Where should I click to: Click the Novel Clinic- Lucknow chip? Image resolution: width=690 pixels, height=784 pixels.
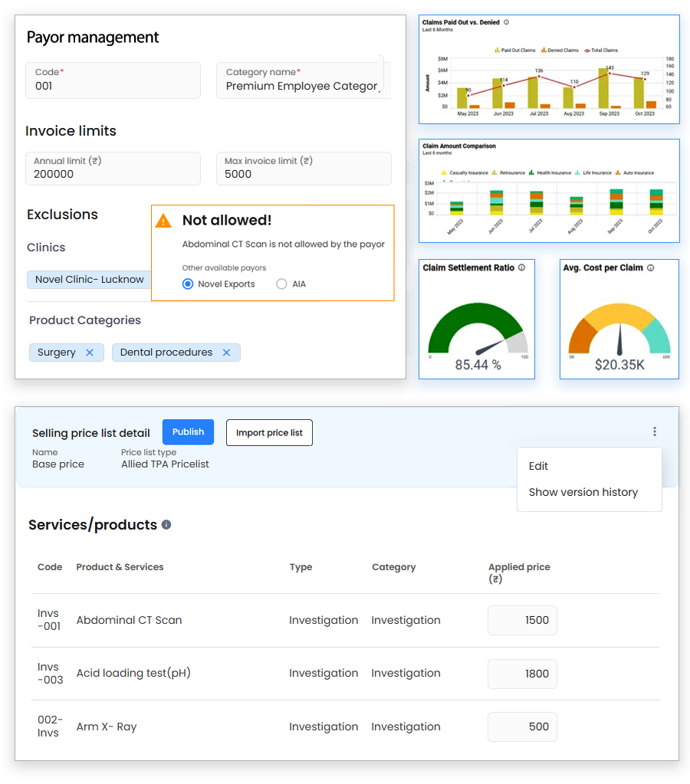pos(90,280)
